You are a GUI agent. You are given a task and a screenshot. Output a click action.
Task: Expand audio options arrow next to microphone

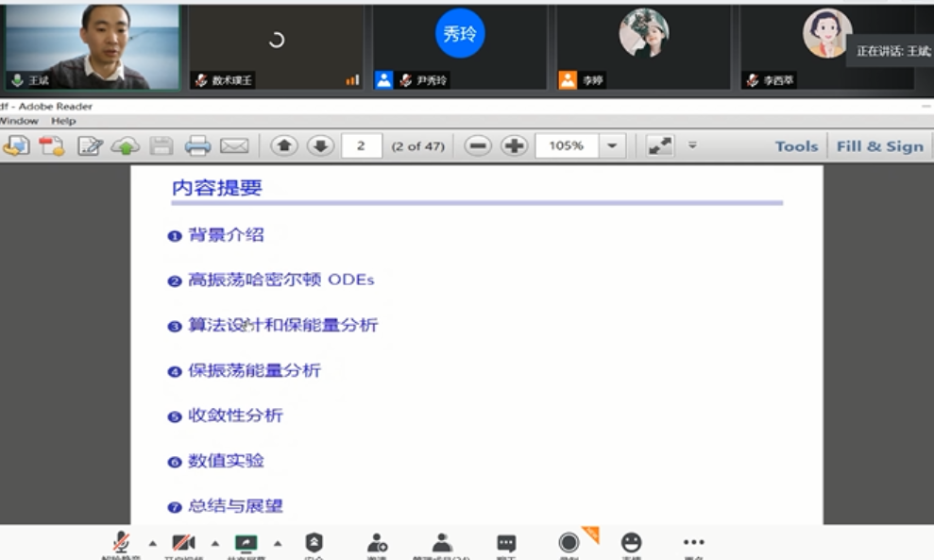click(152, 543)
